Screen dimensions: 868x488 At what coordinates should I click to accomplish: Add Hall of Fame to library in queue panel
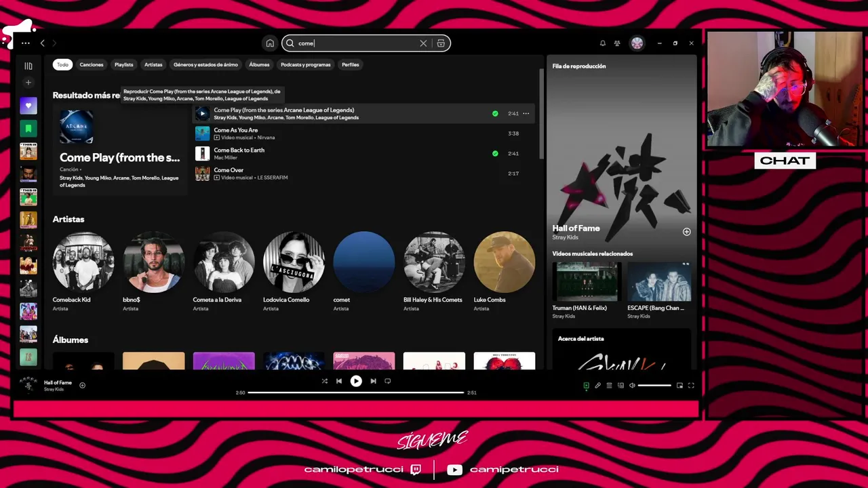point(686,232)
